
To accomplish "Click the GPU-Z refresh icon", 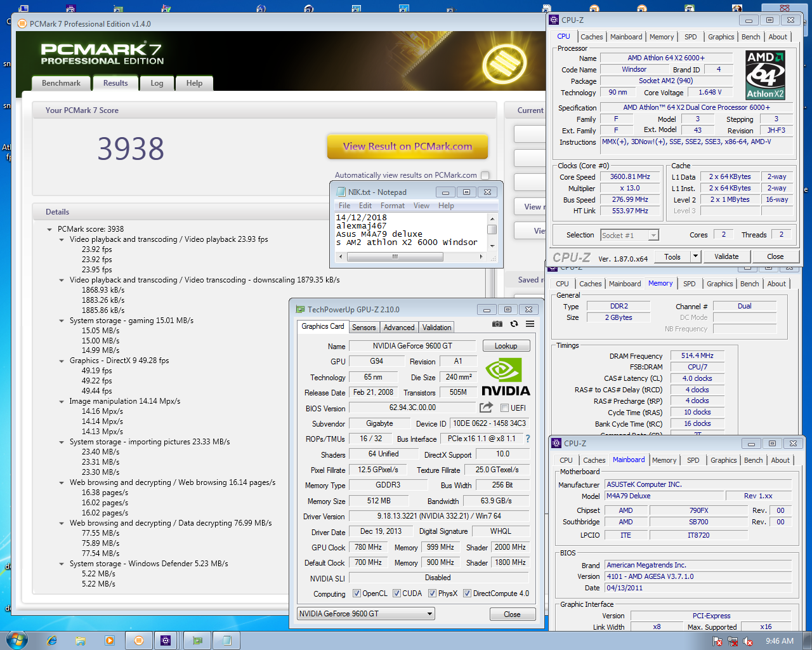I will pyautogui.click(x=514, y=324).
